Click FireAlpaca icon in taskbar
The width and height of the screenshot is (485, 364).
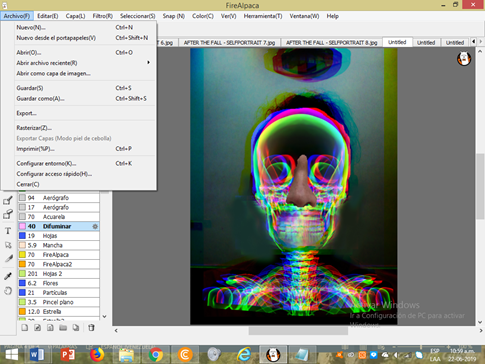pos(273,355)
